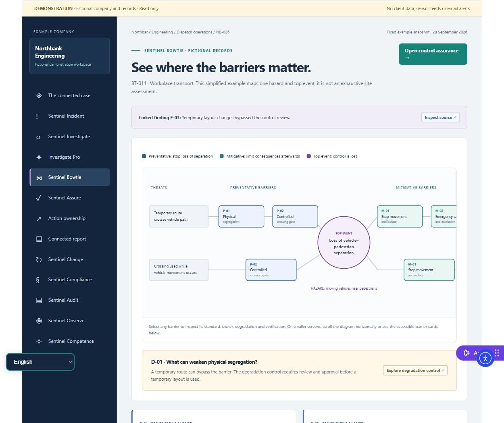The image size is (504, 423).
Task: Click the purple Top event legend swatch
Action: [309, 156]
